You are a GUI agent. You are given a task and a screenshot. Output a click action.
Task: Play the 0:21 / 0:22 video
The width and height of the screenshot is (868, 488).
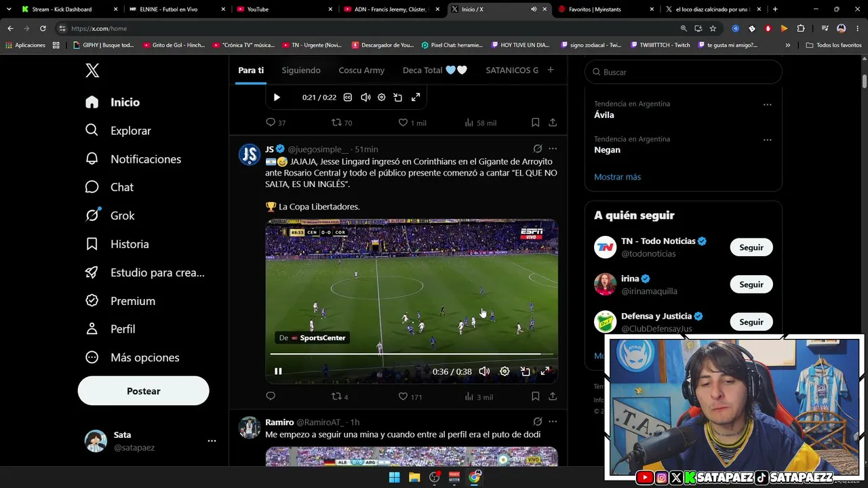pos(277,98)
